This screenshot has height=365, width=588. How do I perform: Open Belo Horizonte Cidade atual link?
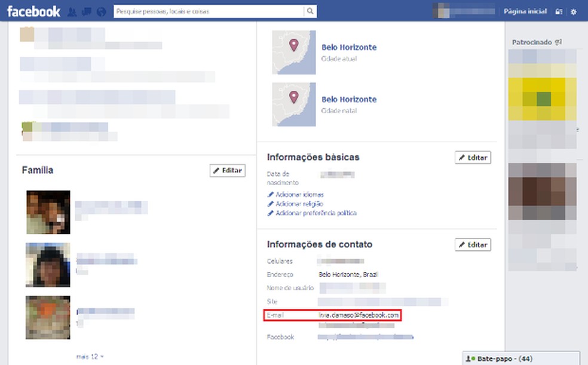349,47
